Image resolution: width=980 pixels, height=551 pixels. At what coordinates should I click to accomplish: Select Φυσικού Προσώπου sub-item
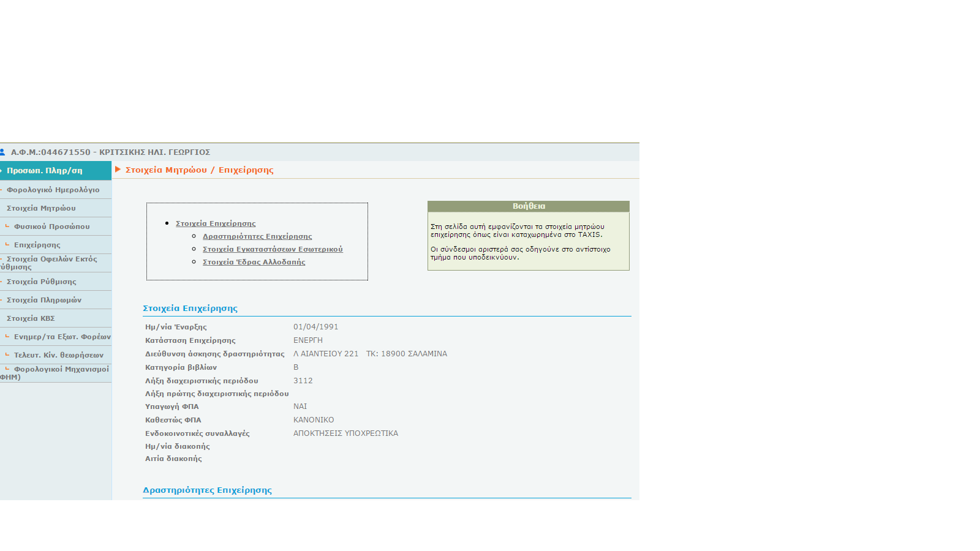coord(51,227)
